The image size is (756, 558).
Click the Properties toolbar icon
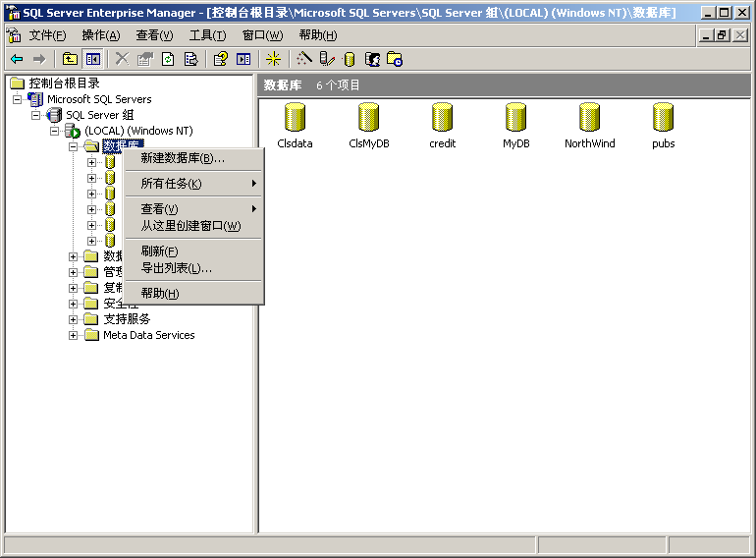145,59
